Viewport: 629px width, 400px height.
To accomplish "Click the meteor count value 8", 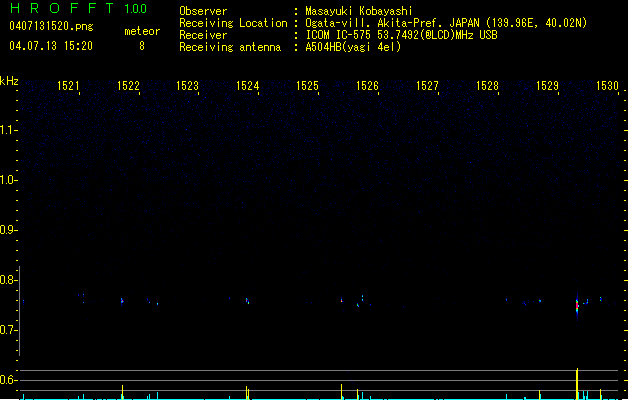I will point(142,46).
